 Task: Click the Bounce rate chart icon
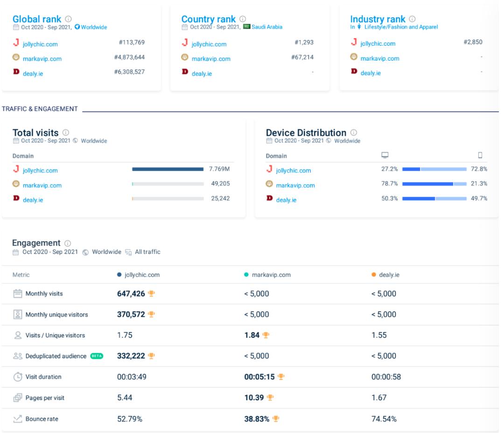(18, 419)
